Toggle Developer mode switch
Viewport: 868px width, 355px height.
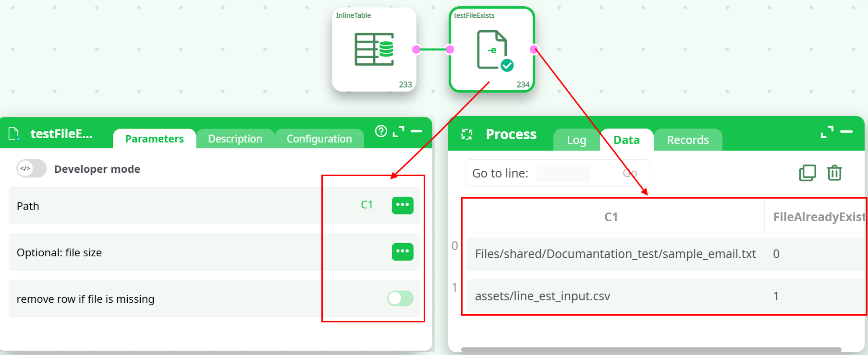31,169
